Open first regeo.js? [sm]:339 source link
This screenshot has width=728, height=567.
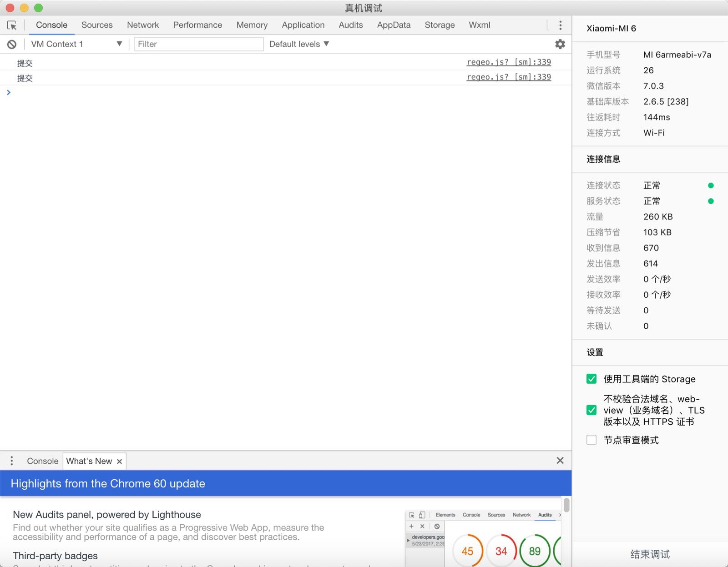click(x=509, y=62)
